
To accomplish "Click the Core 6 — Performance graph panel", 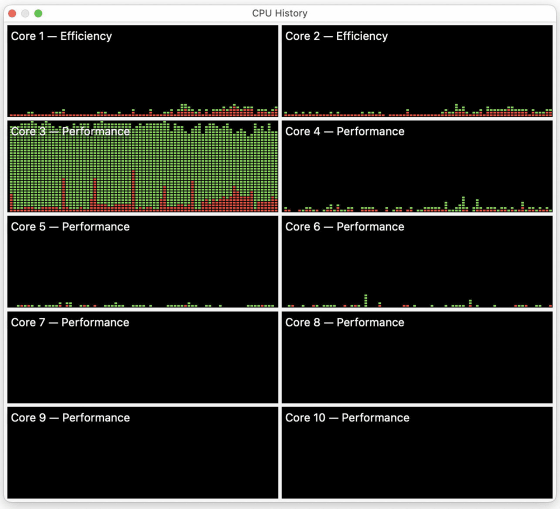I will 417,261.
